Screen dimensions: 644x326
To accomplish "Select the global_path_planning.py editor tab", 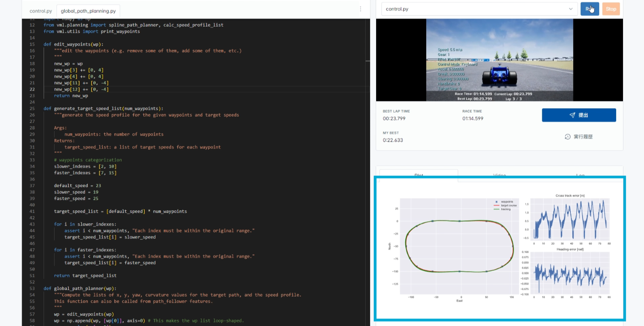I will (88, 11).
